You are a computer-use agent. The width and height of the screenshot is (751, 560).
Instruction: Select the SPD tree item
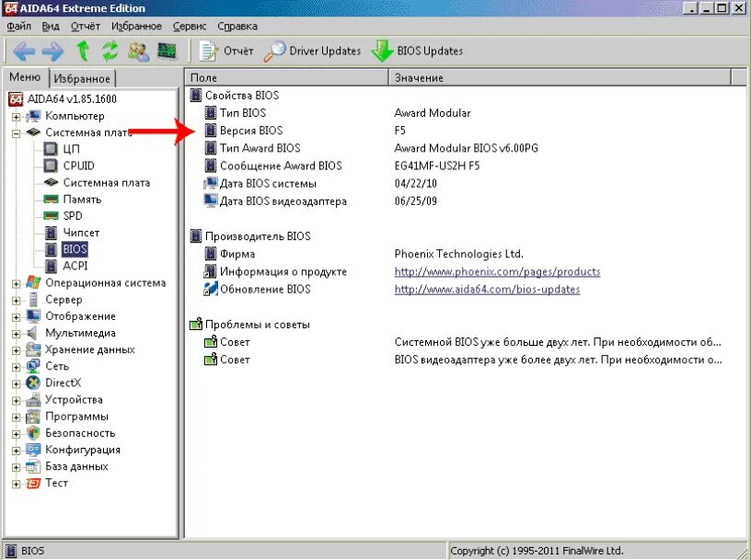coord(73,216)
